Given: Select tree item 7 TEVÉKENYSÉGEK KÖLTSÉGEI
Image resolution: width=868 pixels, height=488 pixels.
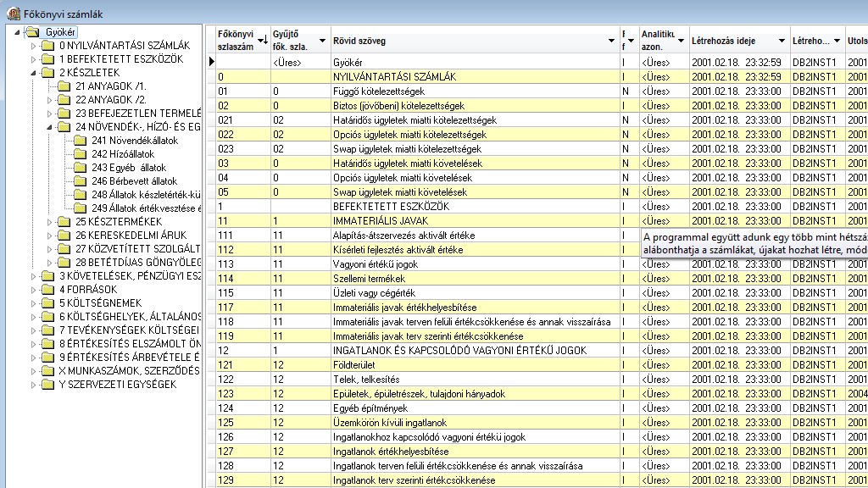Looking at the screenshot, I should pyautogui.click(x=129, y=330).
